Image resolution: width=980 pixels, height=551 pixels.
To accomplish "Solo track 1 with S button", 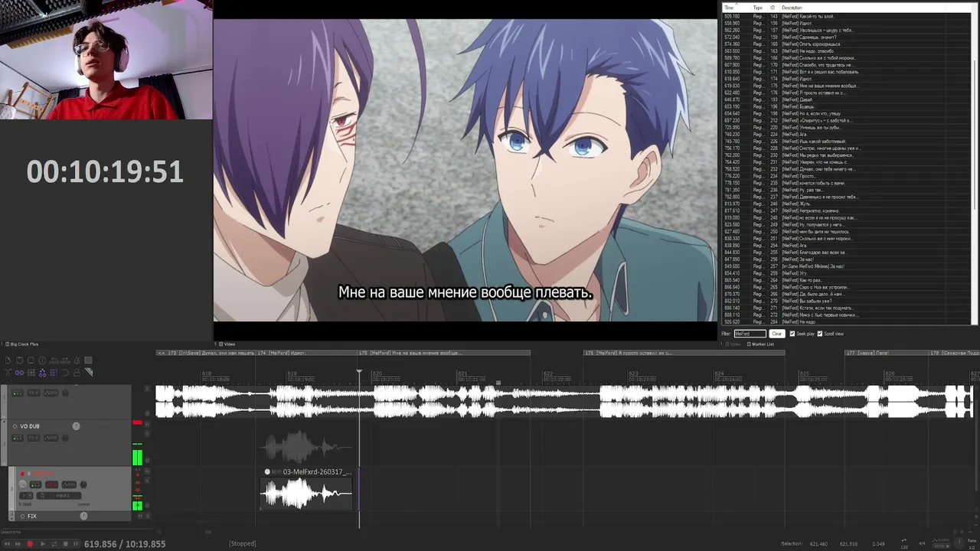I will [147, 389].
